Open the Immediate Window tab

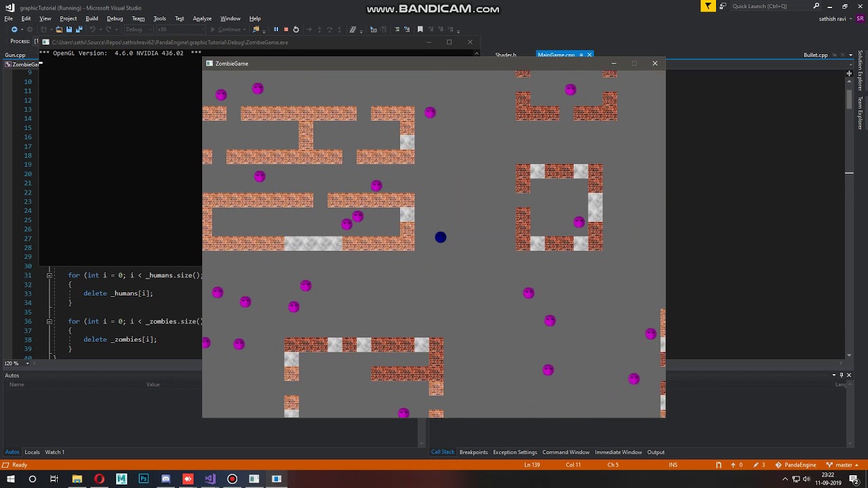618,452
